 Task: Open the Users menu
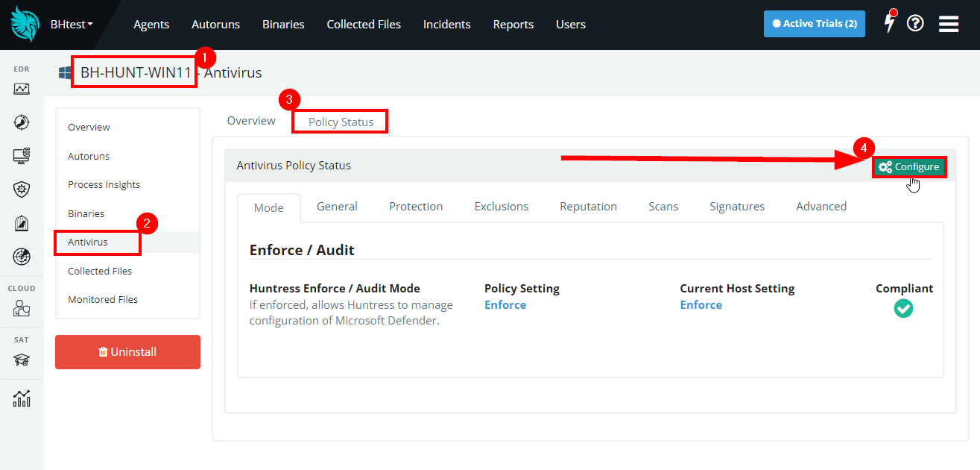click(571, 24)
